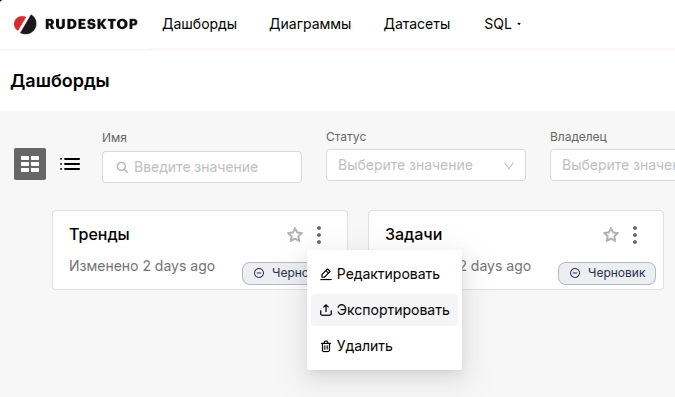Open three-dot menu of Задачи card
This screenshot has height=397, width=675.
pyautogui.click(x=635, y=235)
